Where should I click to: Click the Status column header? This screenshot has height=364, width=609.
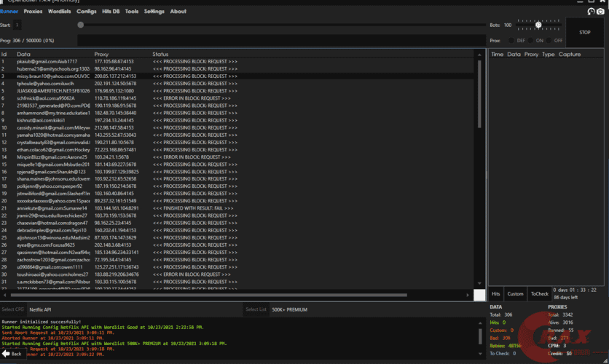160,55
